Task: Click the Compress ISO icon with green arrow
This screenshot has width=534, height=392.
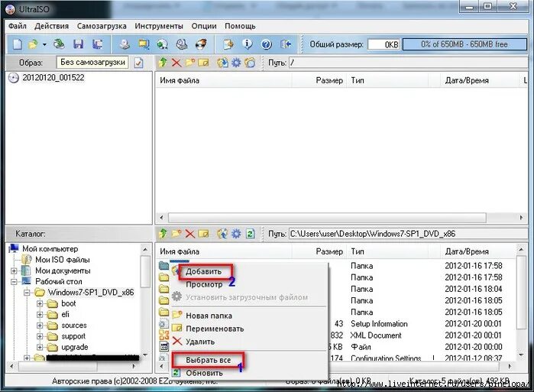Action: point(163,44)
